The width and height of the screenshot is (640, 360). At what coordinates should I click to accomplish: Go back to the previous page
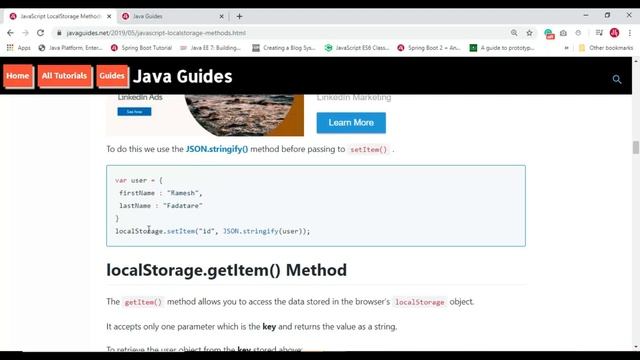[10, 33]
